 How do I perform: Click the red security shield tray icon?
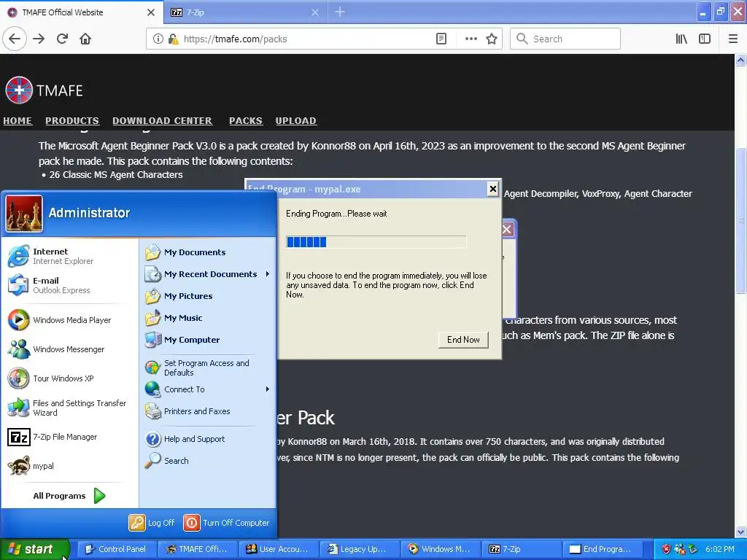(666, 549)
